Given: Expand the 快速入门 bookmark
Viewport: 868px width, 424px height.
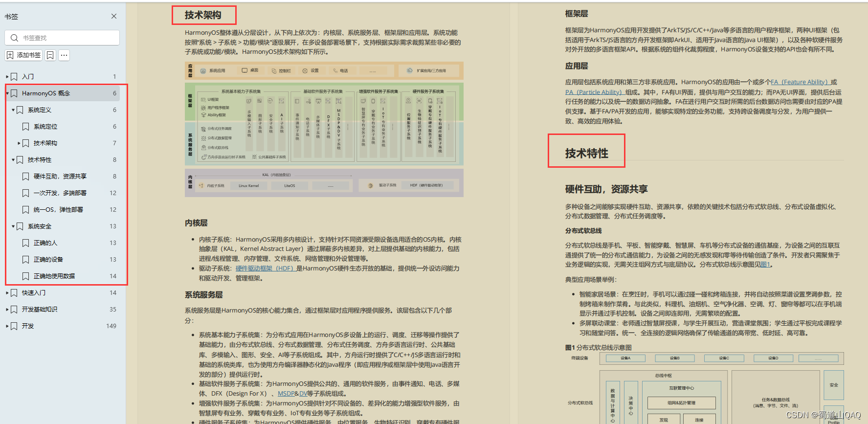Looking at the screenshot, I should point(7,293).
